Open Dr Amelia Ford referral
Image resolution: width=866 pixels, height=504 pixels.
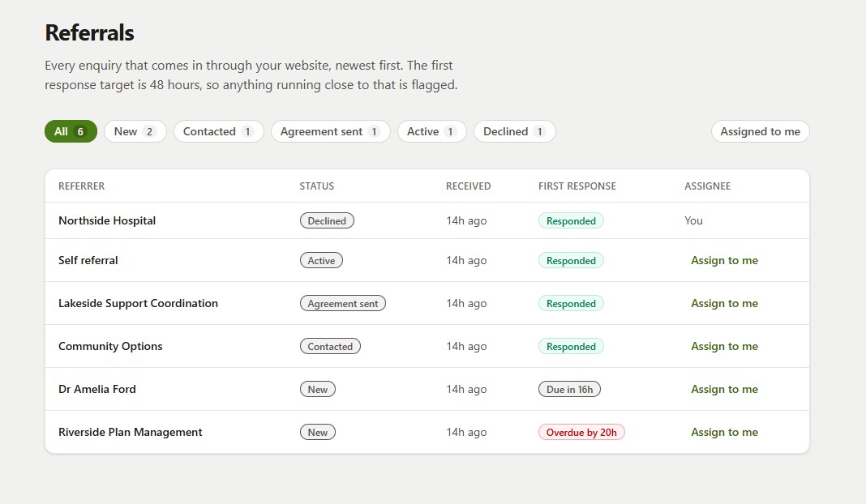coord(97,389)
